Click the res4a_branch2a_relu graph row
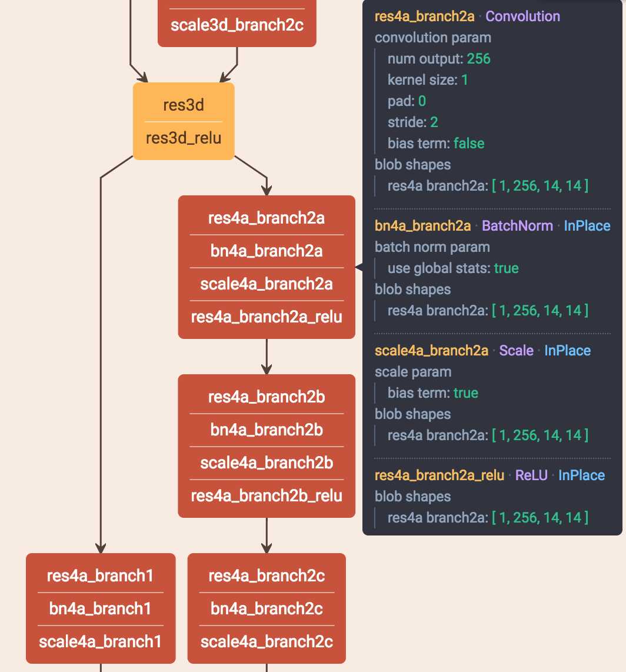The height and width of the screenshot is (672, 626). click(267, 317)
